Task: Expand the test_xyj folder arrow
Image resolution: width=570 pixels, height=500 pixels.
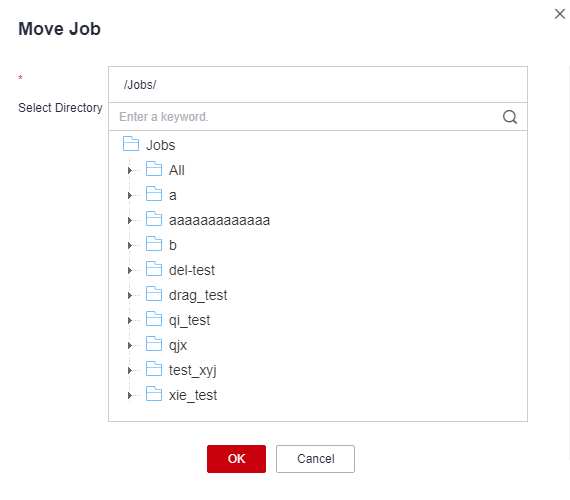Action: pyautogui.click(x=129, y=371)
